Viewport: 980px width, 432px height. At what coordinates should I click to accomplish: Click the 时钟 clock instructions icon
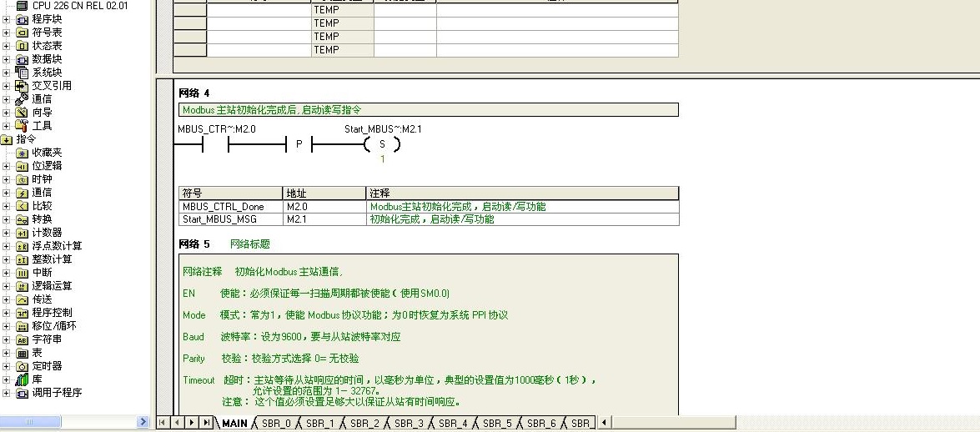click(x=22, y=179)
